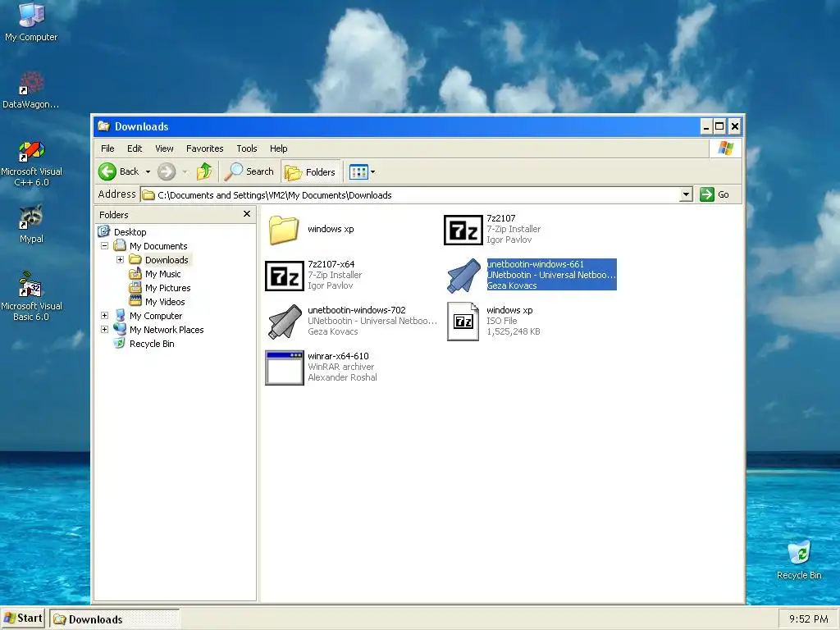The height and width of the screenshot is (630, 840).
Task: Select My Computer in the folder tree
Action: click(156, 316)
